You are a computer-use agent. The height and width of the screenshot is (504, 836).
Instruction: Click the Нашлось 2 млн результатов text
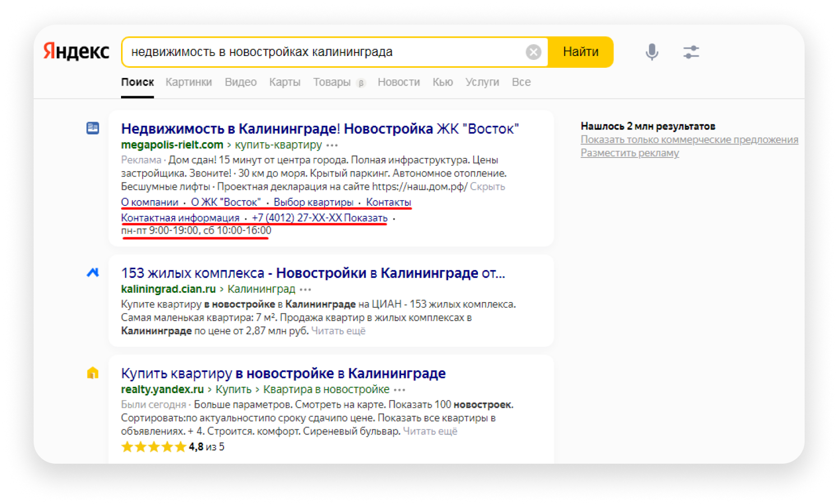648,127
